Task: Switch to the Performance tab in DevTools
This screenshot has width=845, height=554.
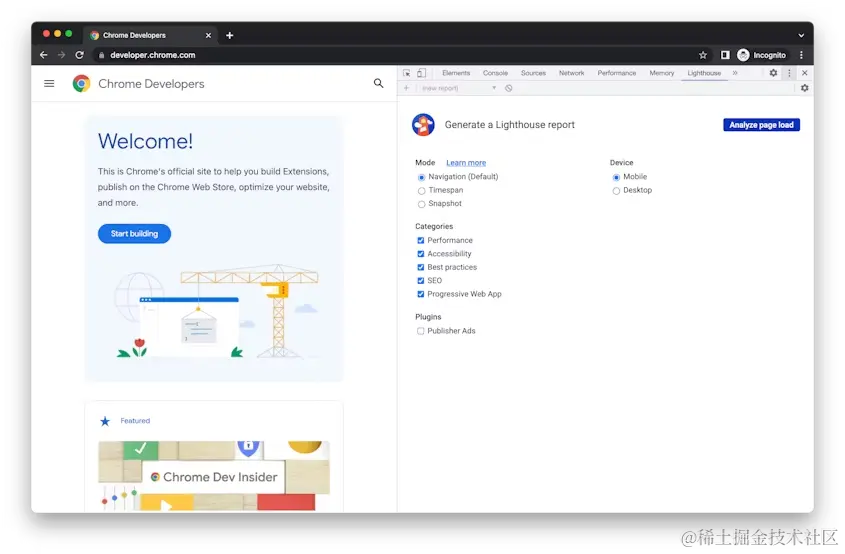Action: click(617, 73)
